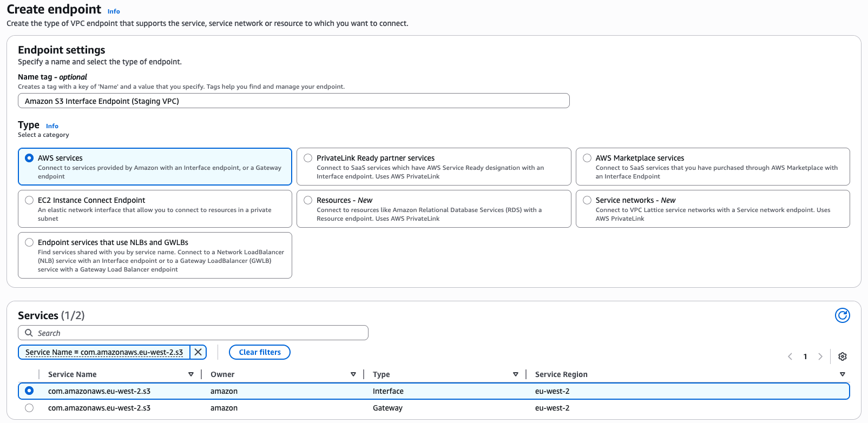
Task: Sort by the Type column arrow
Action: pos(515,374)
